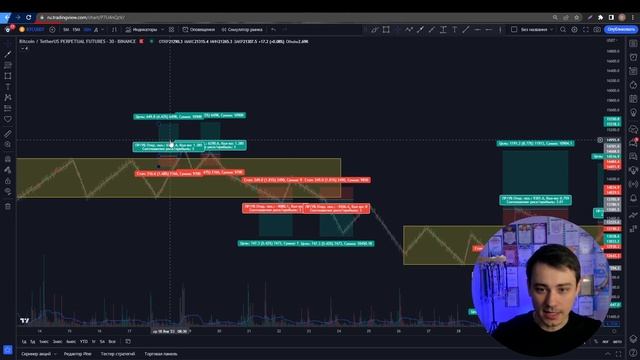Click the blue Опубликовать publish button
Image resolution: width=640 pixels, height=360 pixels.
[x=621, y=29]
